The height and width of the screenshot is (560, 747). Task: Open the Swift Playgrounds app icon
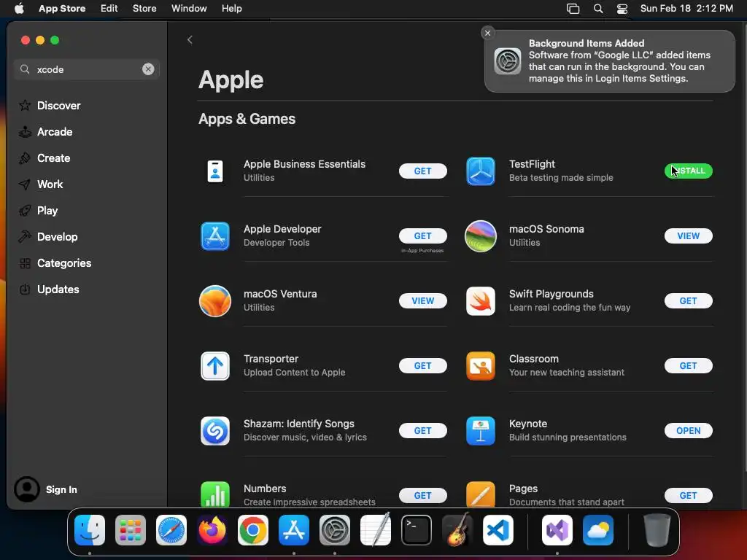click(x=480, y=301)
